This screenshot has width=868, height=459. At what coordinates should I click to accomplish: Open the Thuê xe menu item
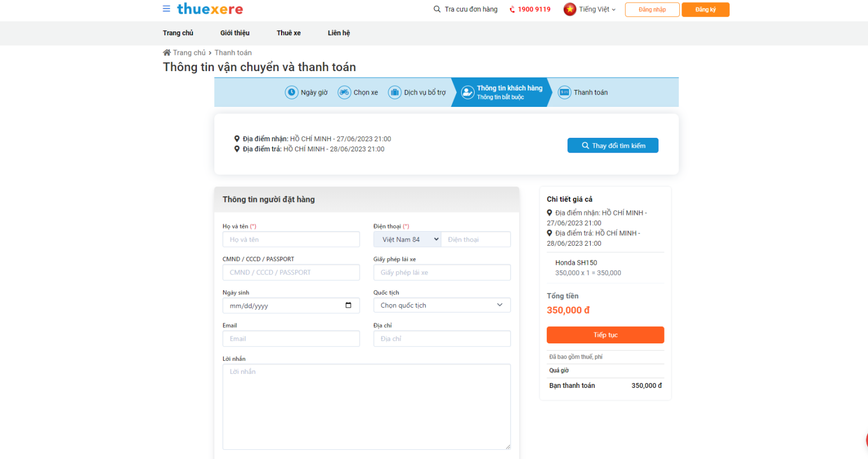[x=289, y=33]
